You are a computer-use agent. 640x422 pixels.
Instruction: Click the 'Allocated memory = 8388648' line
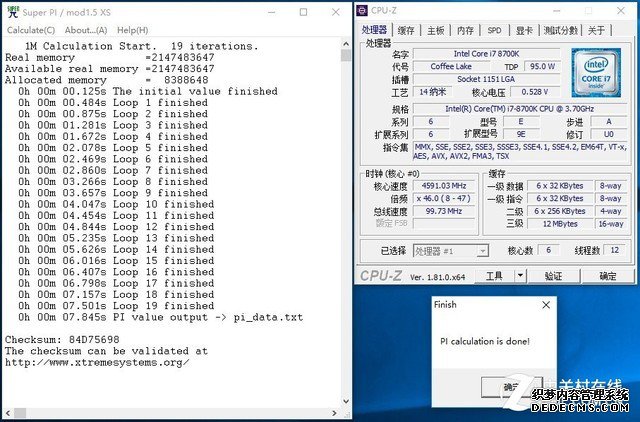107,80
